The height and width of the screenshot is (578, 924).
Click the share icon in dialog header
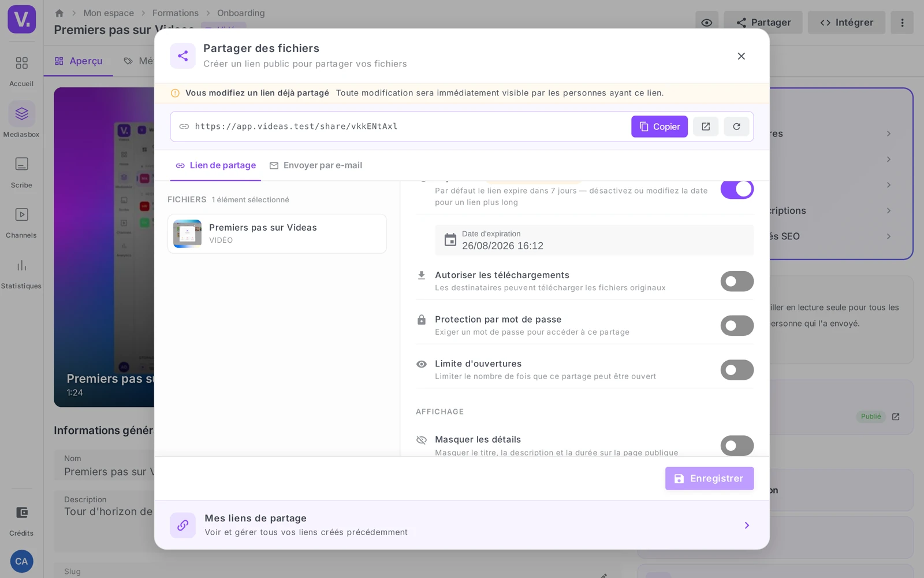click(182, 56)
